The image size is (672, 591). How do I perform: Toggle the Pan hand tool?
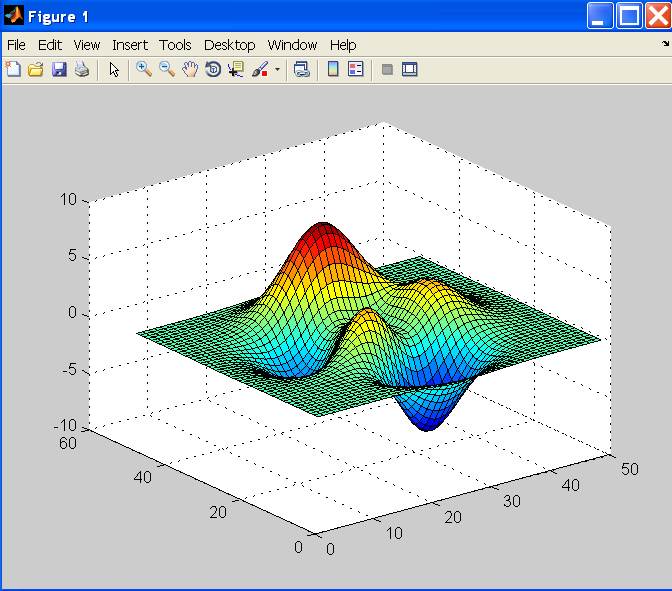pyautogui.click(x=189, y=70)
